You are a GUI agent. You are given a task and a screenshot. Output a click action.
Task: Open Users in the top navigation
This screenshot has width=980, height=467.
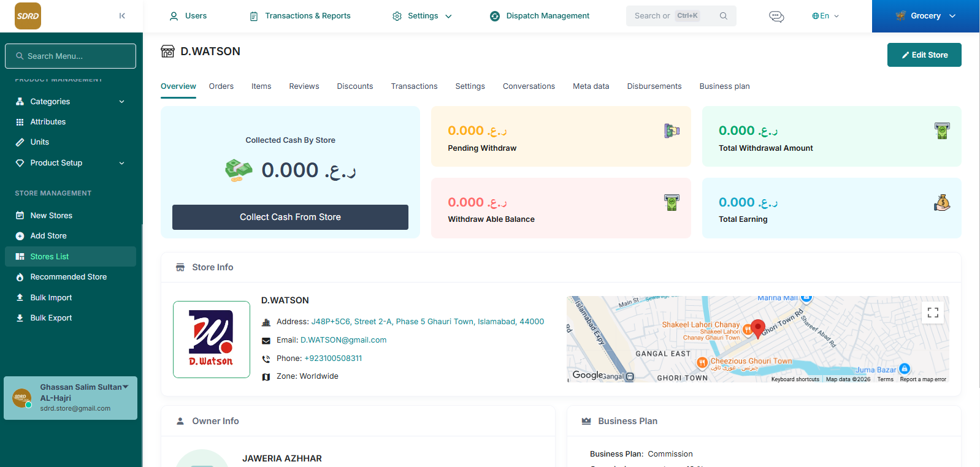[x=188, y=16]
